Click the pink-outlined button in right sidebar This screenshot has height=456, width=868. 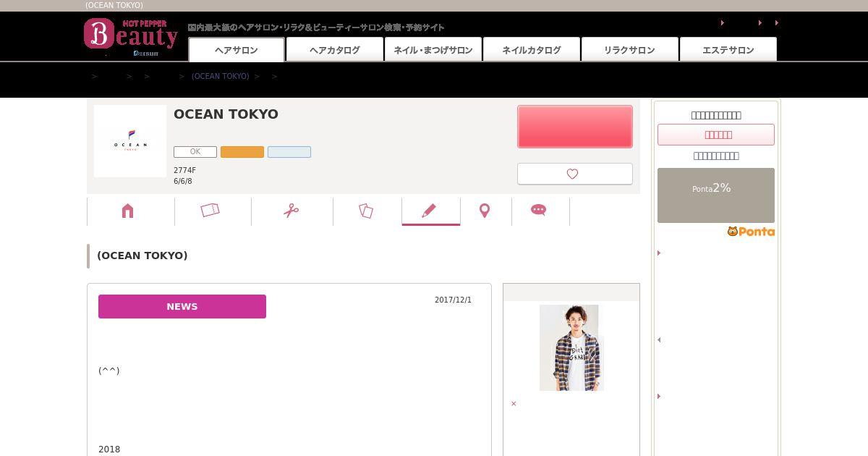716,135
